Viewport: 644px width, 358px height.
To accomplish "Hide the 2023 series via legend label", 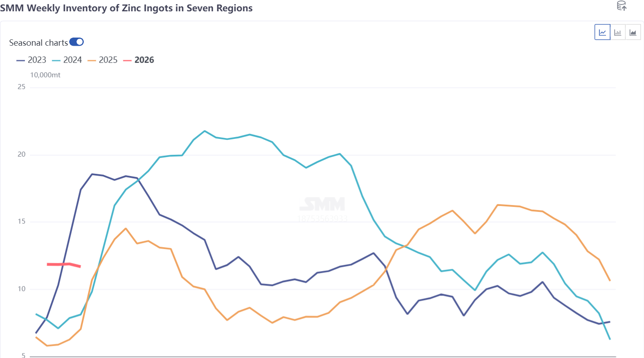I will 37,60.
